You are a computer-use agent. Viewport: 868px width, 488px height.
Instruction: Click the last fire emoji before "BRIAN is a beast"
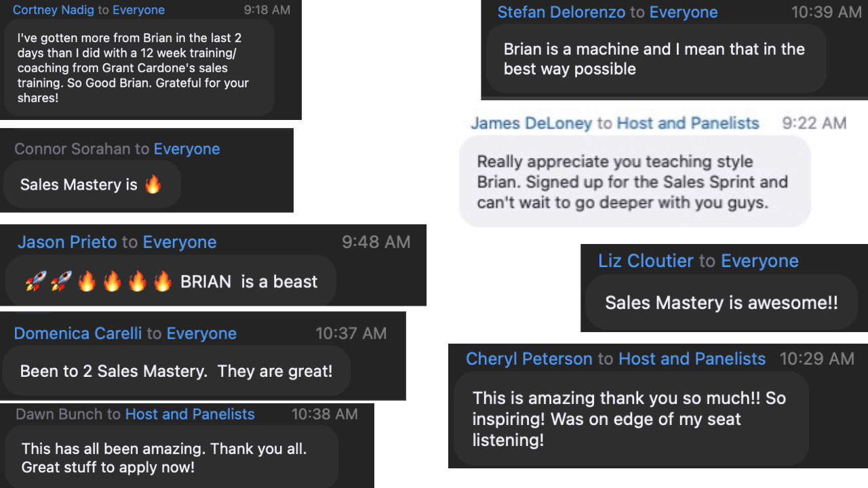coord(163,282)
